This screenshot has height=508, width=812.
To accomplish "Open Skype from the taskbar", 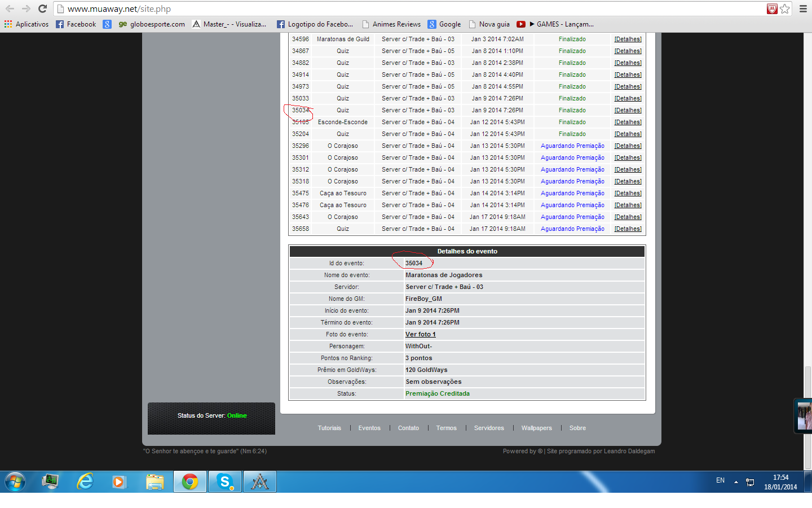I will click(225, 482).
